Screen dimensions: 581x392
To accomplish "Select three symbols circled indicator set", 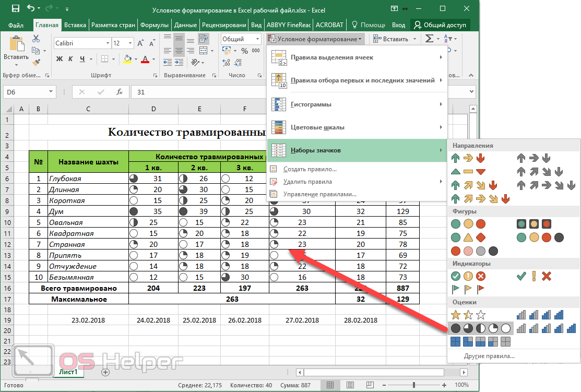I will click(468, 276).
